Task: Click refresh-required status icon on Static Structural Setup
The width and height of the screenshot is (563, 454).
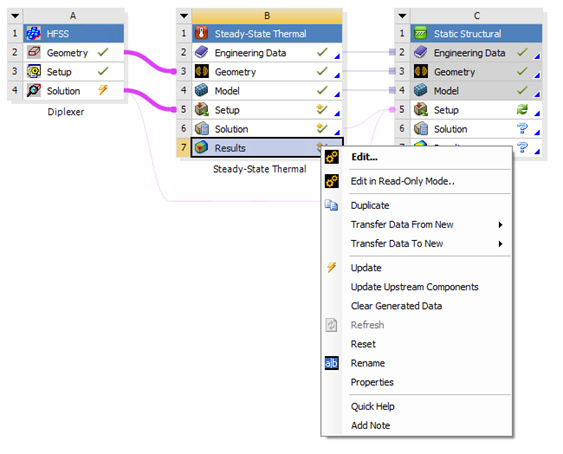Action: pyautogui.click(x=522, y=109)
